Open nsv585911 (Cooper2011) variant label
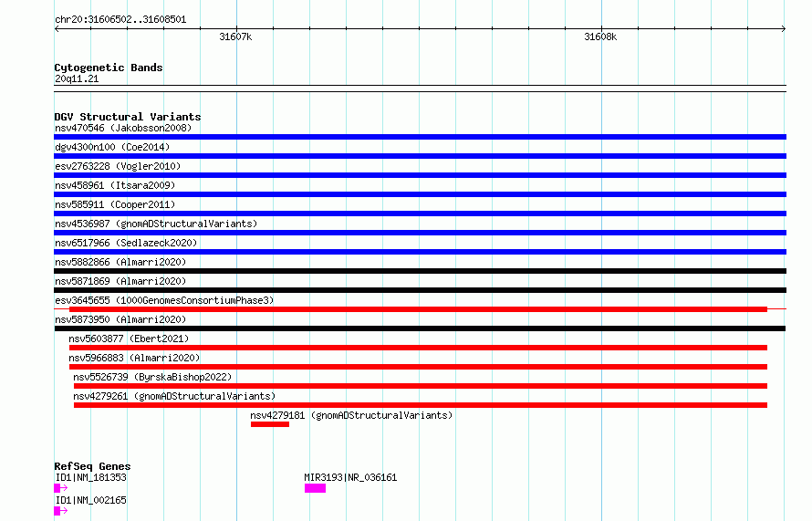812x521 pixels. (x=115, y=204)
